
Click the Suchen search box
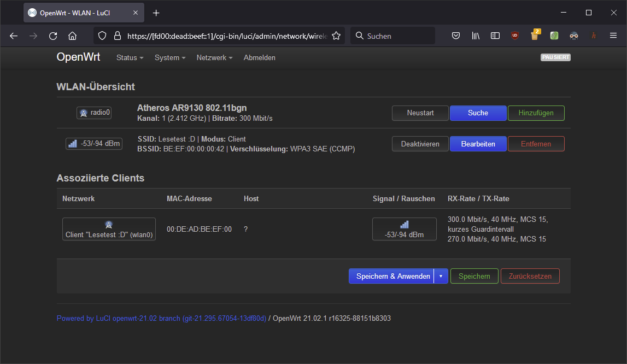pos(392,36)
